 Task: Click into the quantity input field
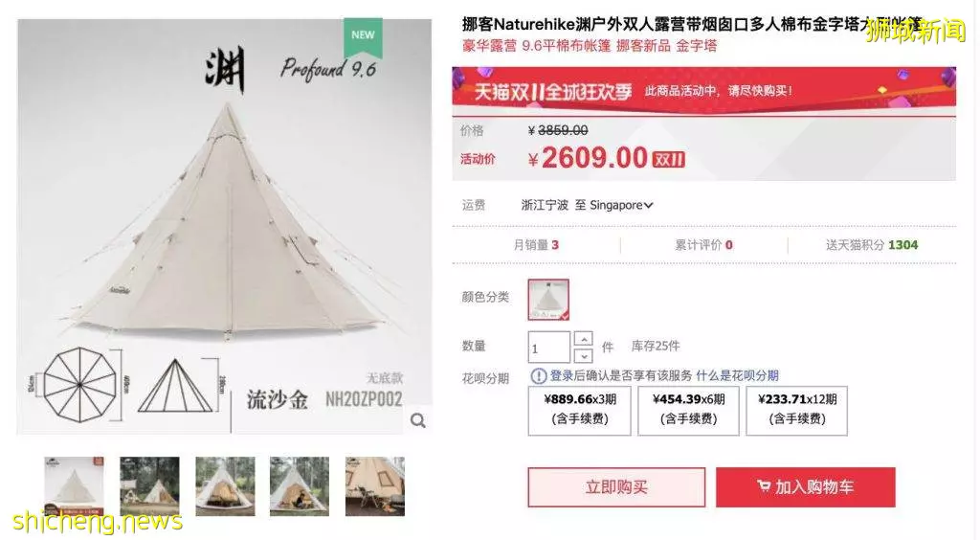tap(548, 348)
